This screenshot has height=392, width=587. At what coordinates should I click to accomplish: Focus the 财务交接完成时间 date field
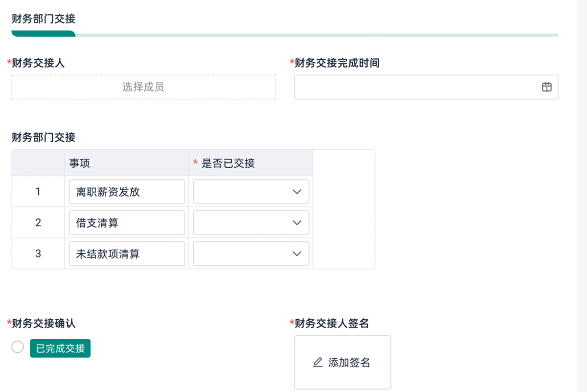click(x=416, y=87)
